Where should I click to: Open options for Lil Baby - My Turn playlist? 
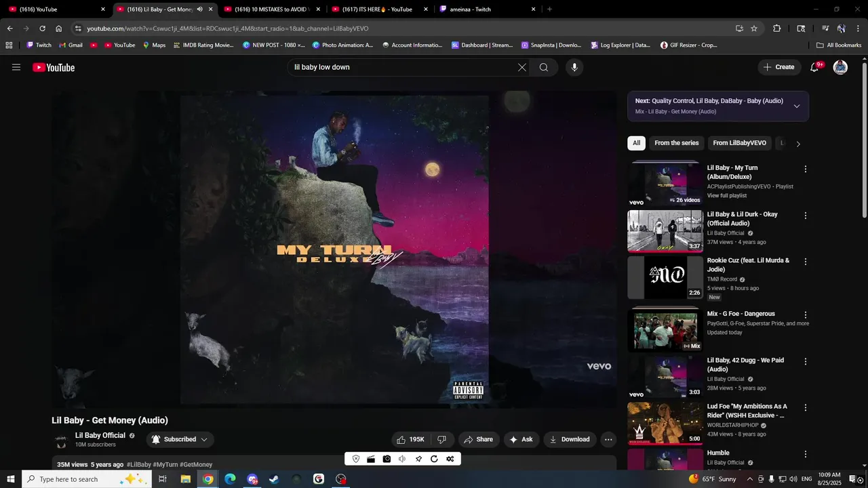click(x=806, y=169)
